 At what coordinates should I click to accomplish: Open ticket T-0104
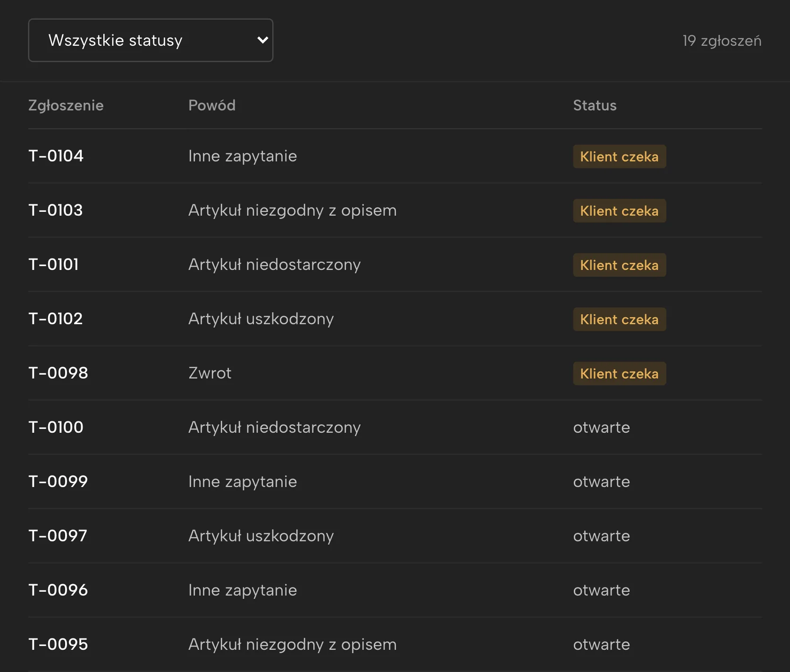coord(56,156)
